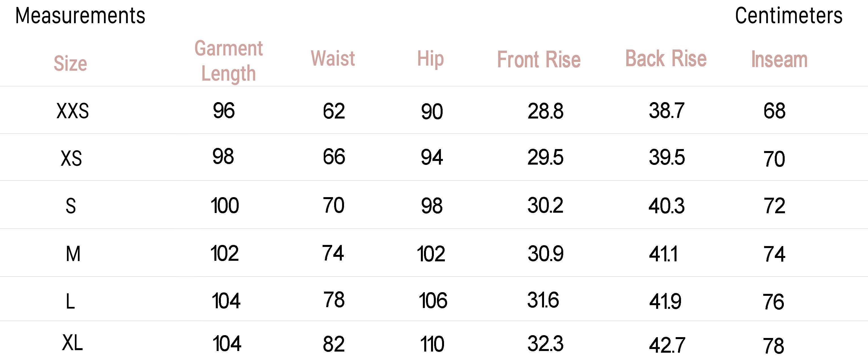Click the Inseam column header
This screenshot has height=364, width=868.
click(x=779, y=60)
